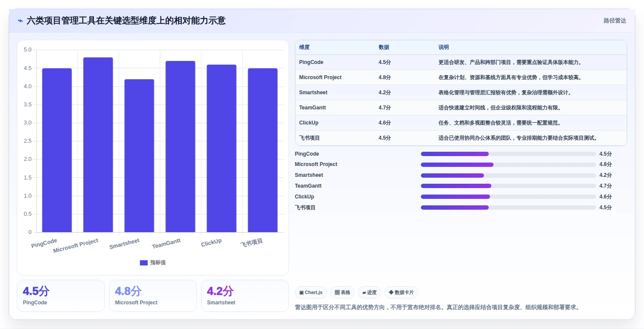Click the Microsoft Project bar in the chart
Viewport: 644px width, 329px height.
(x=98, y=145)
